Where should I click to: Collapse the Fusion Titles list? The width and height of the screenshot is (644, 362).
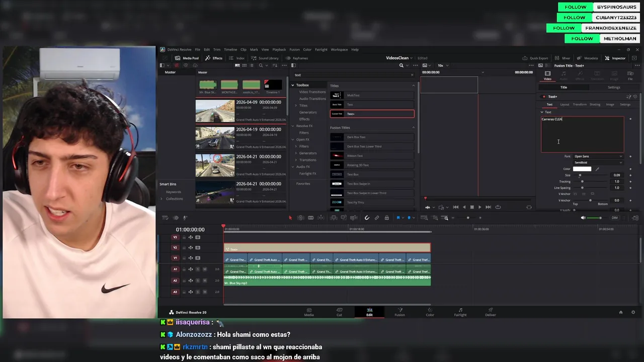(x=414, y=128)
